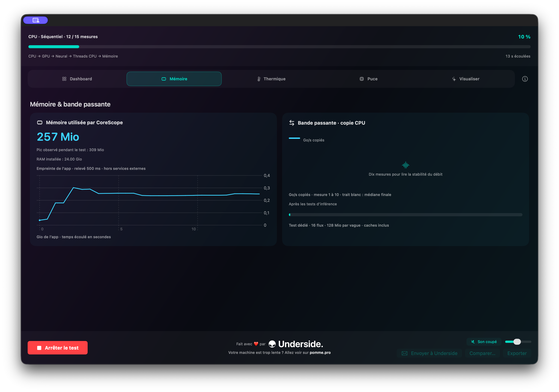Screen dimensions: 559x392
Task: Click the '13 s écoulées' elapsed time
Action: (518, 56)
